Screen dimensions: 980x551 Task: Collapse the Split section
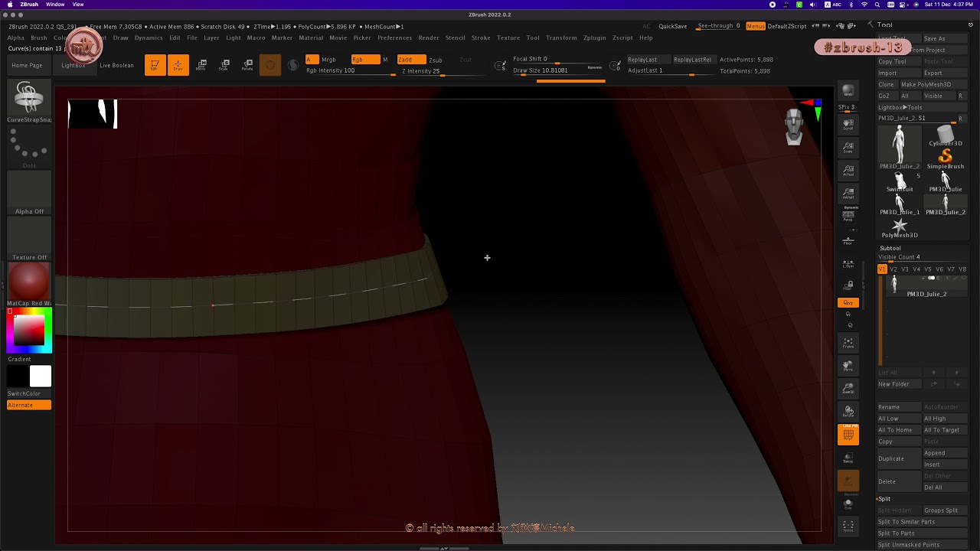[884, 499]
